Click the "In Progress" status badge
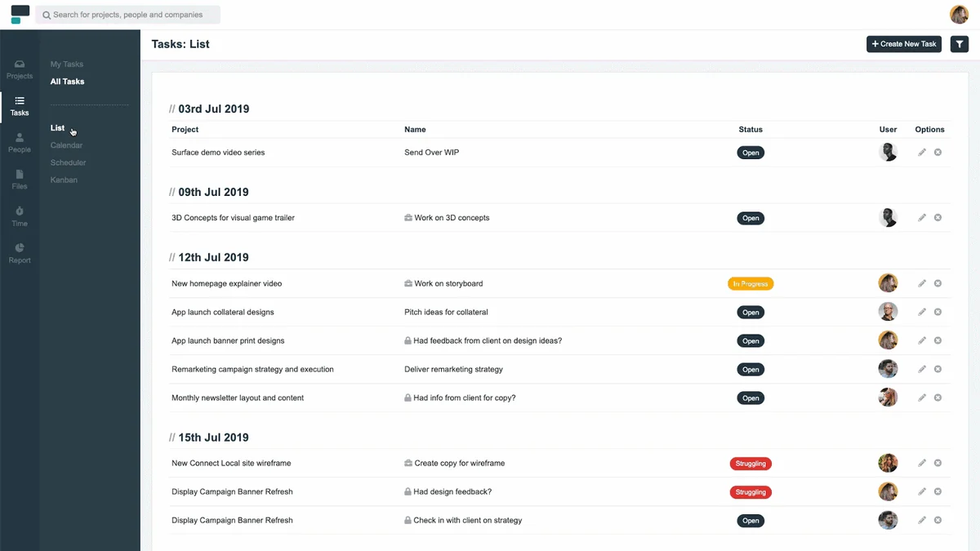 pos(751,282)
